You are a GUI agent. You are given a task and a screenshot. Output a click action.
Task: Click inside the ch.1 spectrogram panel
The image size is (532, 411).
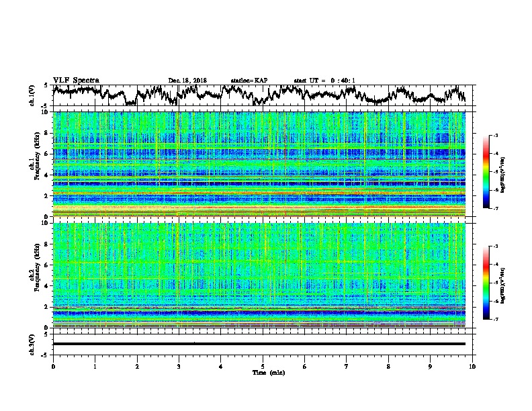pos(259,164)
